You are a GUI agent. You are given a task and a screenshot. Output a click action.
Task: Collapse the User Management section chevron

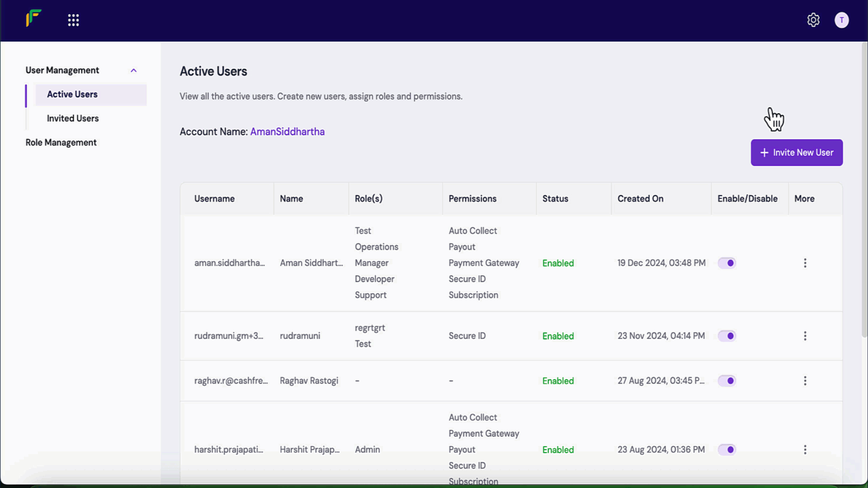click(133, 70)
